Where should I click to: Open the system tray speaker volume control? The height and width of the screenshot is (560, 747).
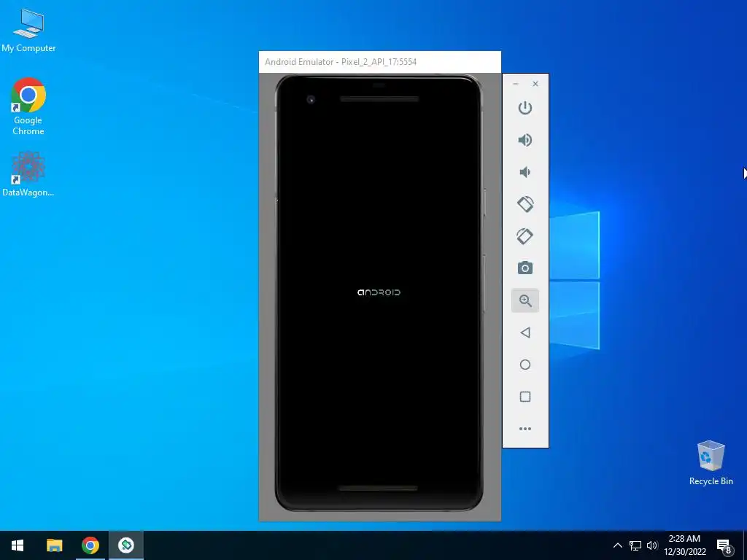click(x=651, y=545)
